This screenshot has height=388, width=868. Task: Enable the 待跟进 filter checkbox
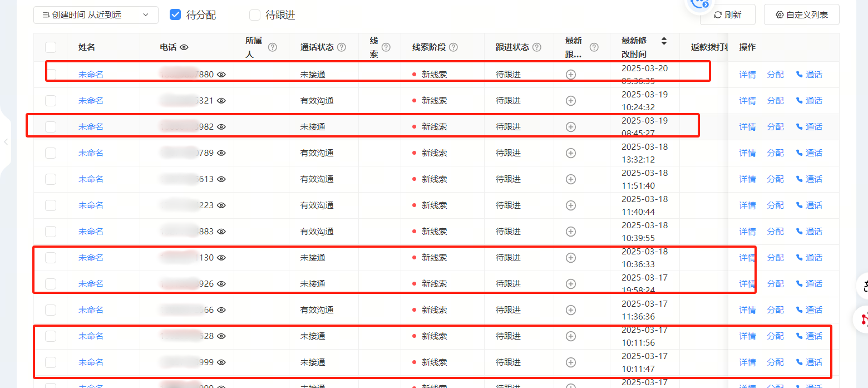click(x=255, y=15)
